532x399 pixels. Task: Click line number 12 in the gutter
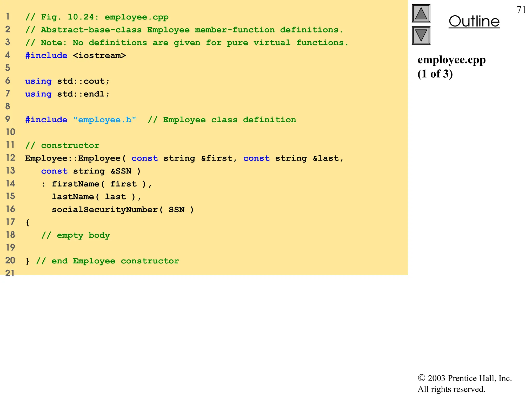pos(10,158)
